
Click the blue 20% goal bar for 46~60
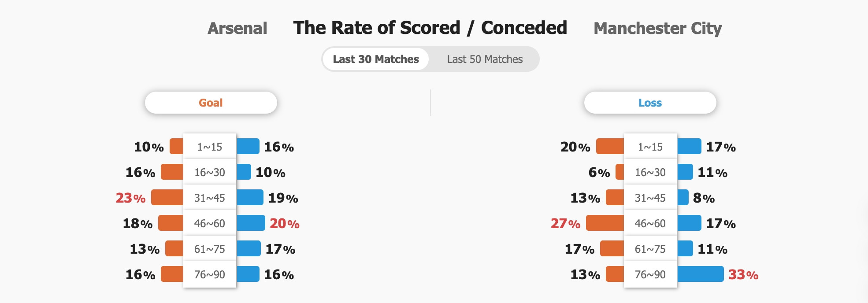click(251, 223)
